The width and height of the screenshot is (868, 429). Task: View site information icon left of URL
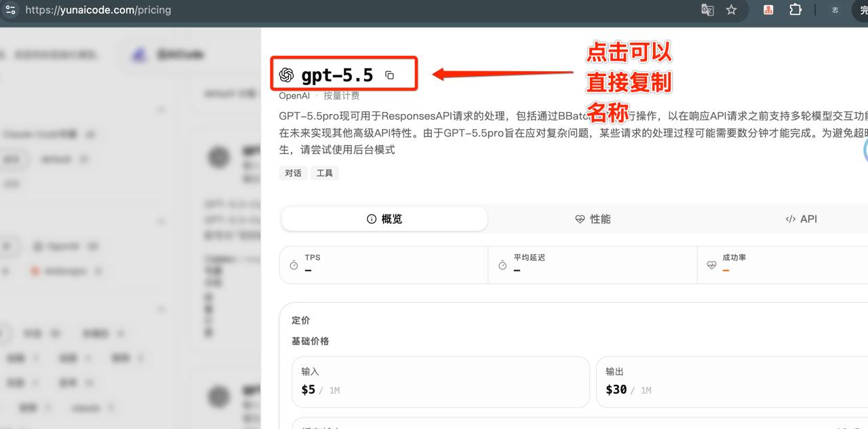pos(10,10)
